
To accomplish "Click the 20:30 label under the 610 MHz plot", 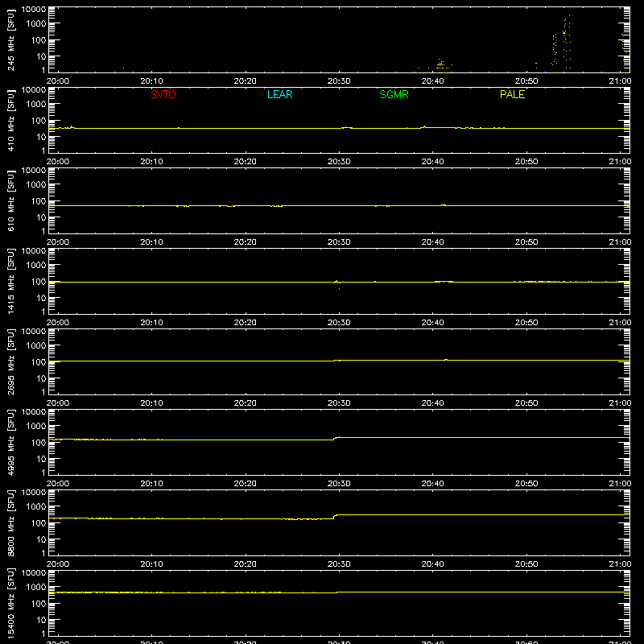I will (x=339, y=242).
